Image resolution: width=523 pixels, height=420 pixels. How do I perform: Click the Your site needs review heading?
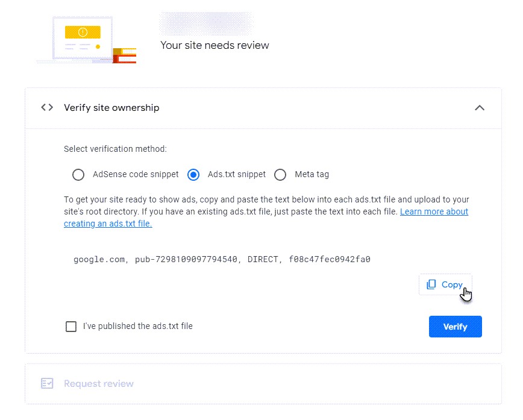coord(215,45)
